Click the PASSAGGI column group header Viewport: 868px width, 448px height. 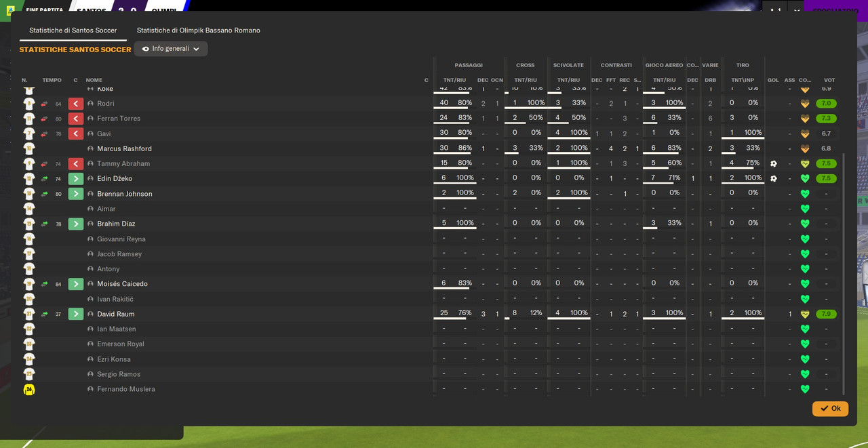point(469,65)
